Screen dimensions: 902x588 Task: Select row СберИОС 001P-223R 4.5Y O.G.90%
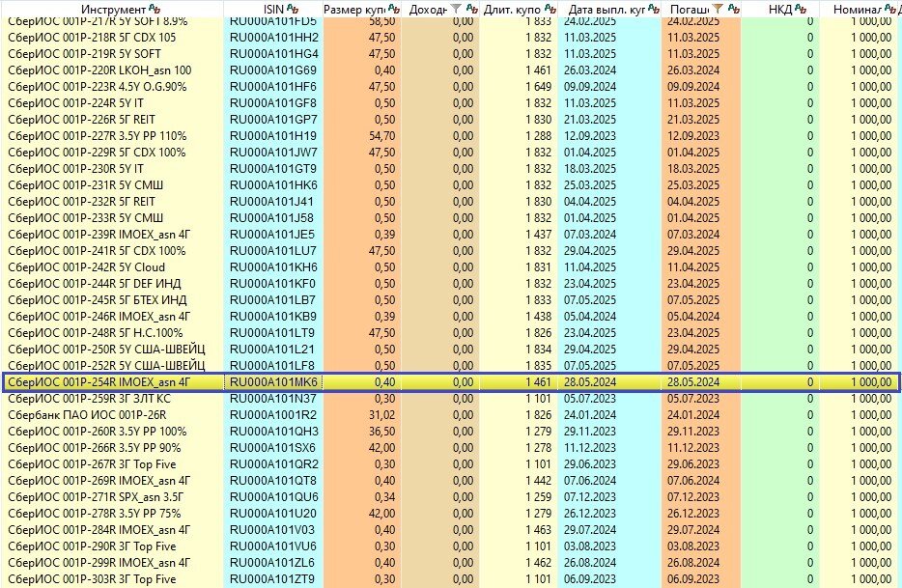coord(451,86)
